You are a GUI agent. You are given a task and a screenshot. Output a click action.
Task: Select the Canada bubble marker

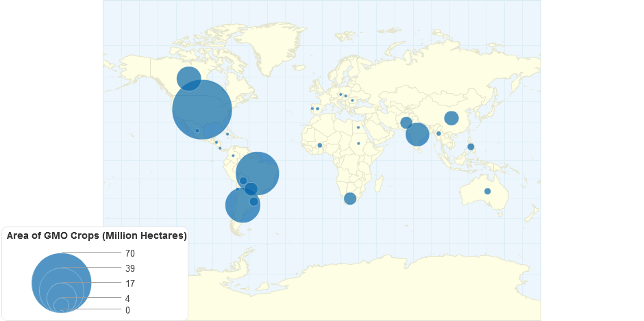(189, 78)
